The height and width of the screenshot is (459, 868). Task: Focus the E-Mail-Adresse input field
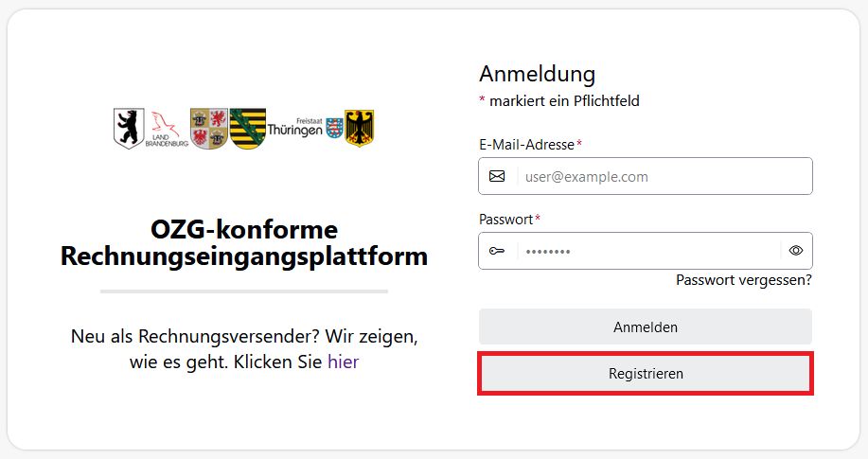coord(646,176)
